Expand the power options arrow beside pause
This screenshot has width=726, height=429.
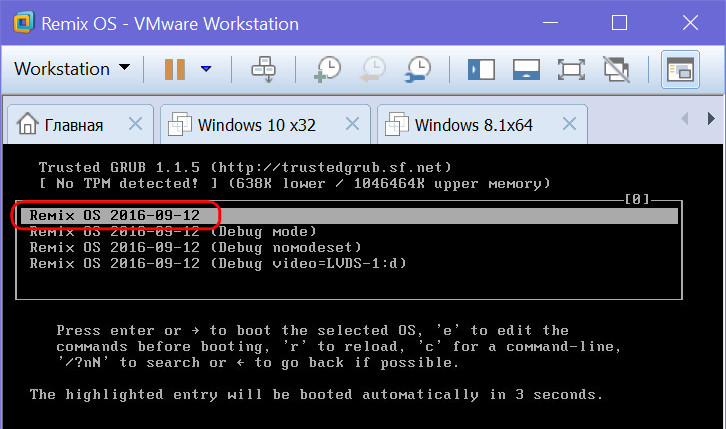[x=206, y=69]
